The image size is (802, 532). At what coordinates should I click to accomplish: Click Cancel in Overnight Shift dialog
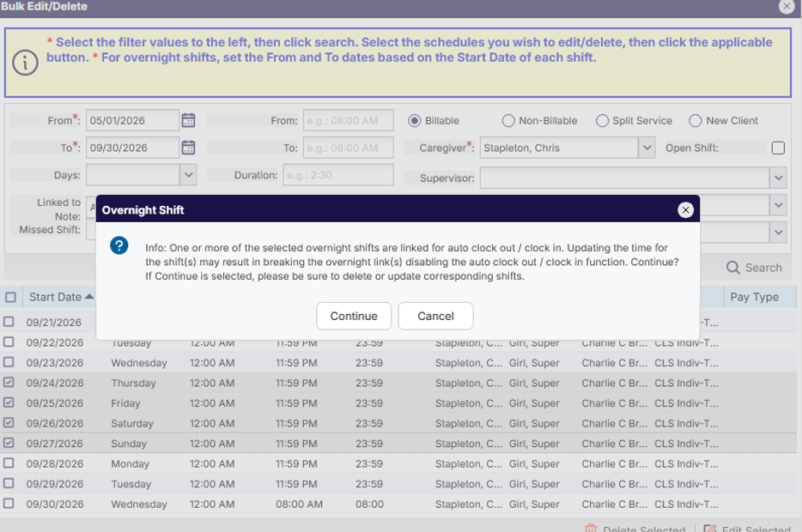435,316
